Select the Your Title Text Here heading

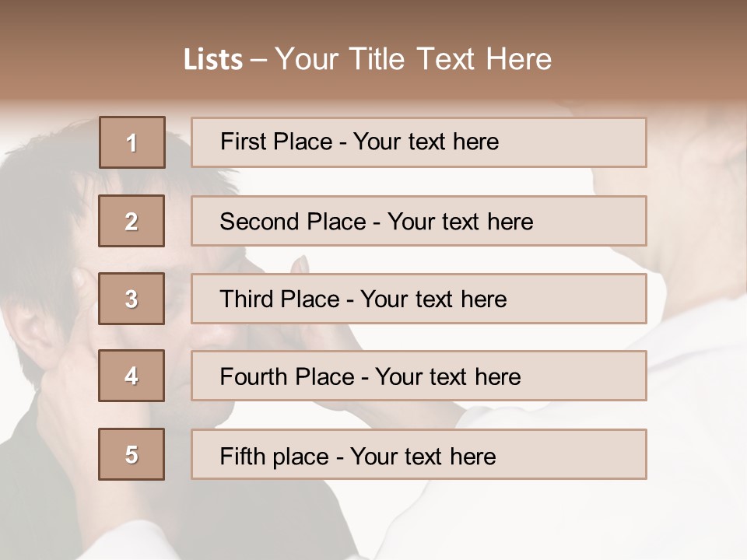point(412,59)
